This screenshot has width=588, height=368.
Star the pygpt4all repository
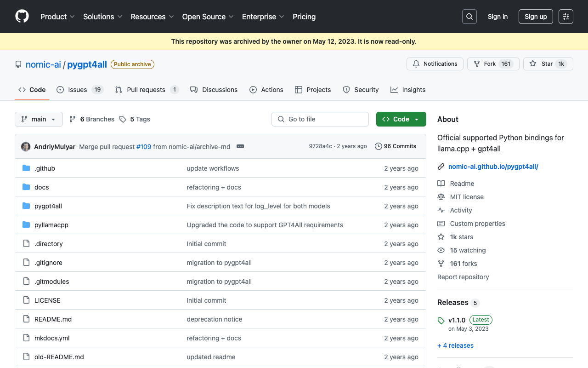pyautogui.click(x=548, y=64)
